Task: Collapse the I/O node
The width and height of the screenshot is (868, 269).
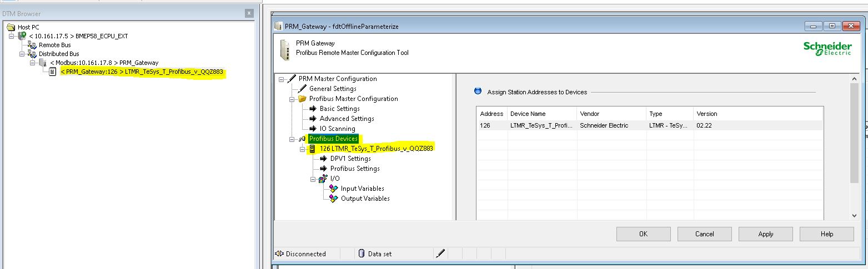Action: (313, 179)
